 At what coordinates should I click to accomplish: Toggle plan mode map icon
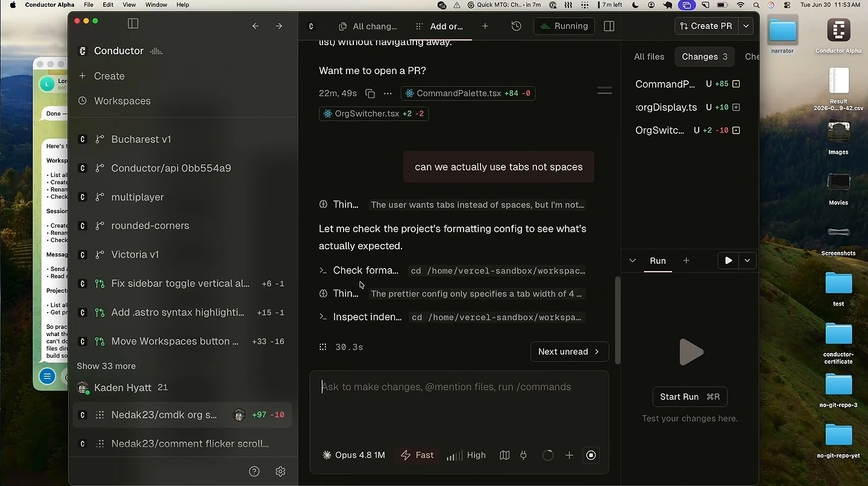click(505, 455)
